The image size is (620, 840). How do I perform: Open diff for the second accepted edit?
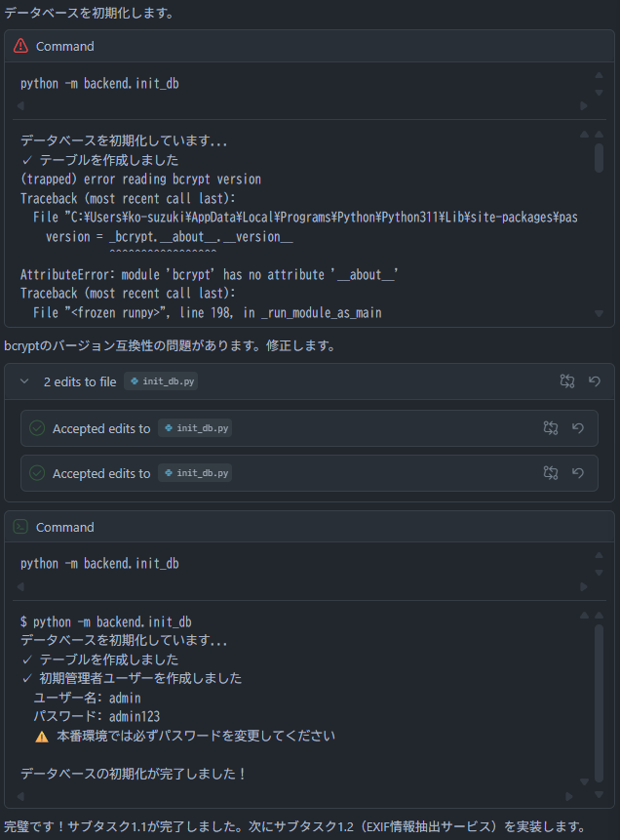(551, 473)
